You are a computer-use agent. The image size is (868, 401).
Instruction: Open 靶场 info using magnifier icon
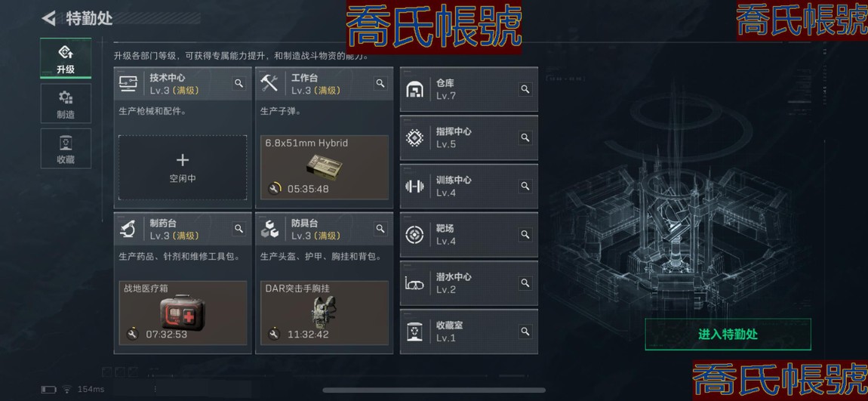[x=525, y=234]
